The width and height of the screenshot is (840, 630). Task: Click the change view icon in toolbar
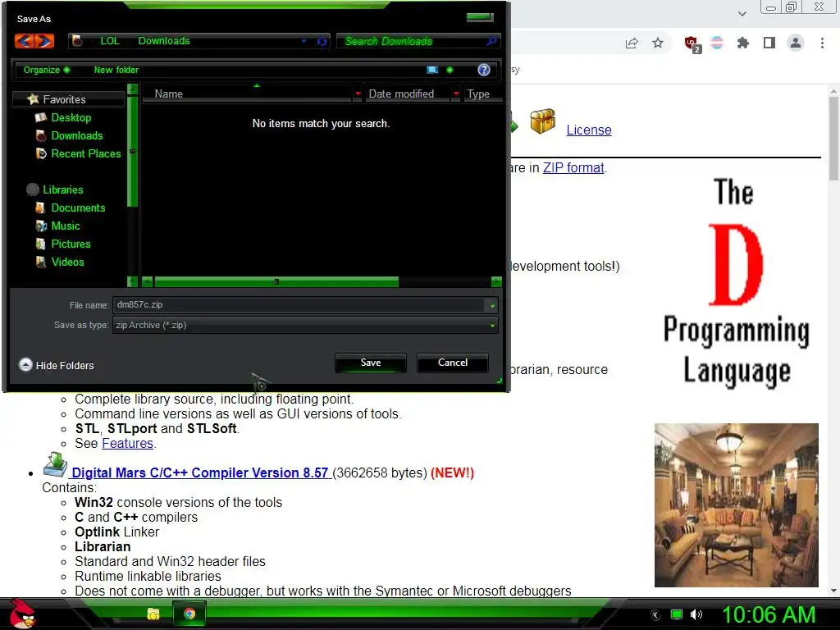[x=432, y=70]
